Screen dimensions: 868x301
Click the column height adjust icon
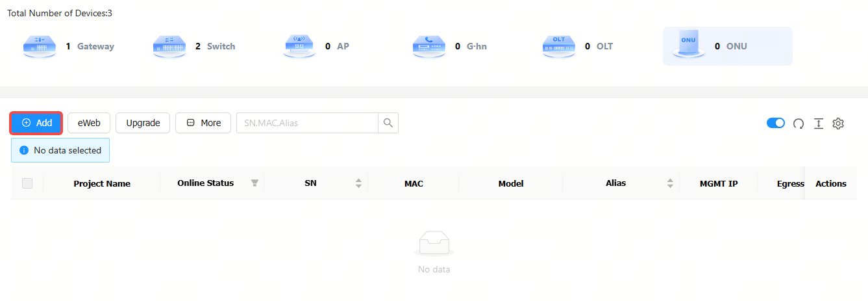819,124
